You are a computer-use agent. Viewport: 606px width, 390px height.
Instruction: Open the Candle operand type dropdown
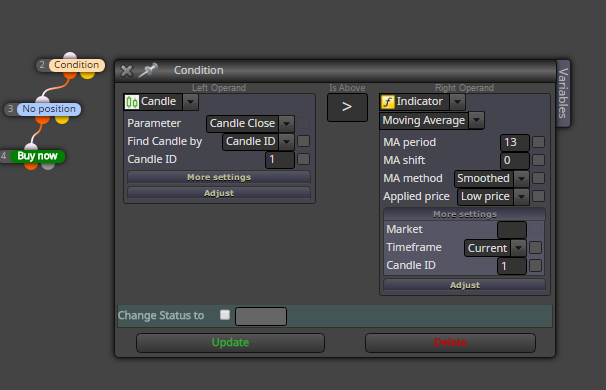(190, 102)
